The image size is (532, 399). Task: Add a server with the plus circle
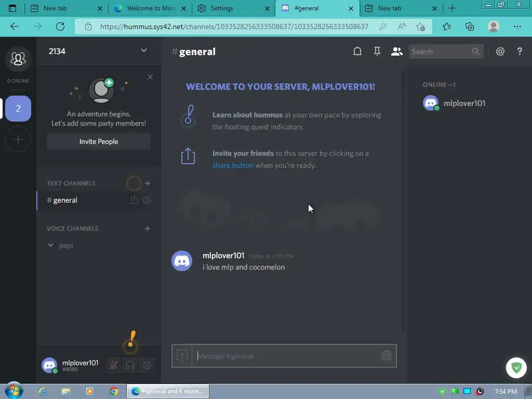(x=18, y=139)
